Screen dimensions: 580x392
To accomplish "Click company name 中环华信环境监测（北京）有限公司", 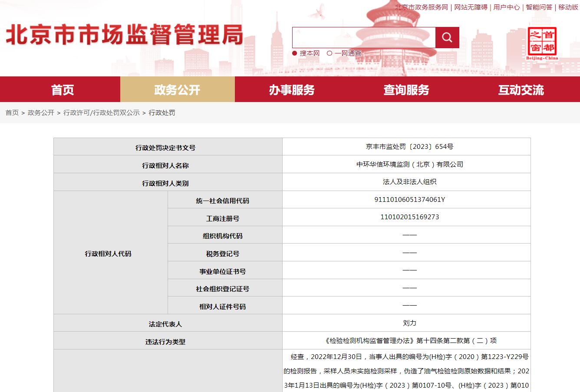I will coord(409,164).
